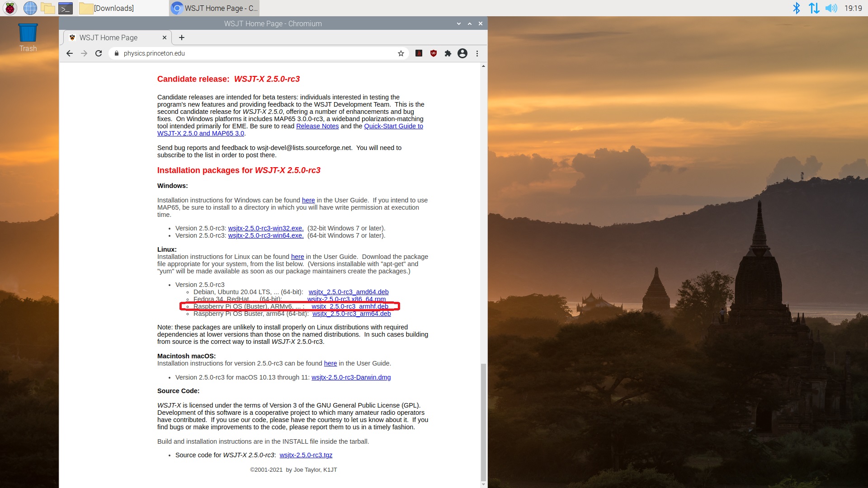Open a new browser tab

(182, 38)
